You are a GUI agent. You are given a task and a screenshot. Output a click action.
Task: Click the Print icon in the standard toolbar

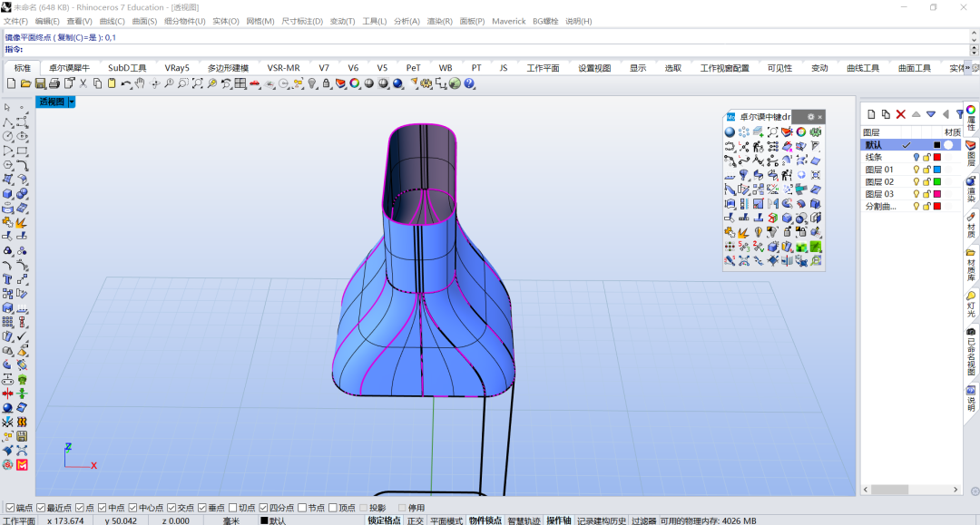[x=54, y=83]
